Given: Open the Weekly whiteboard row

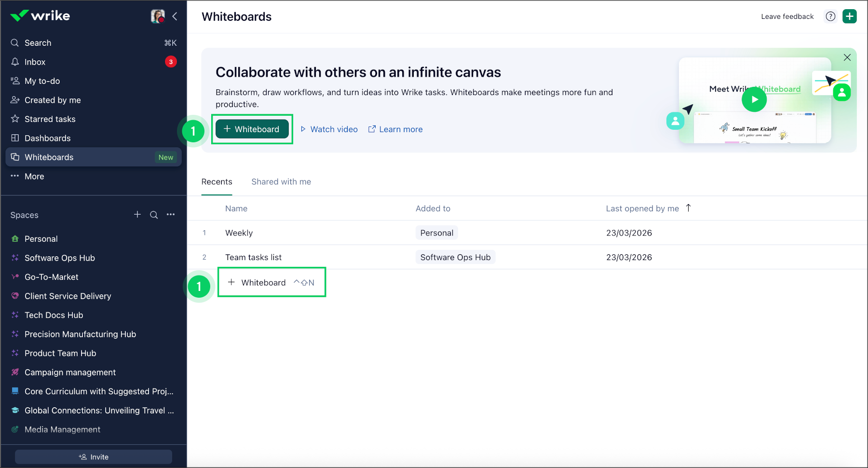Looking at the screenshot, I should coord(239,233).
